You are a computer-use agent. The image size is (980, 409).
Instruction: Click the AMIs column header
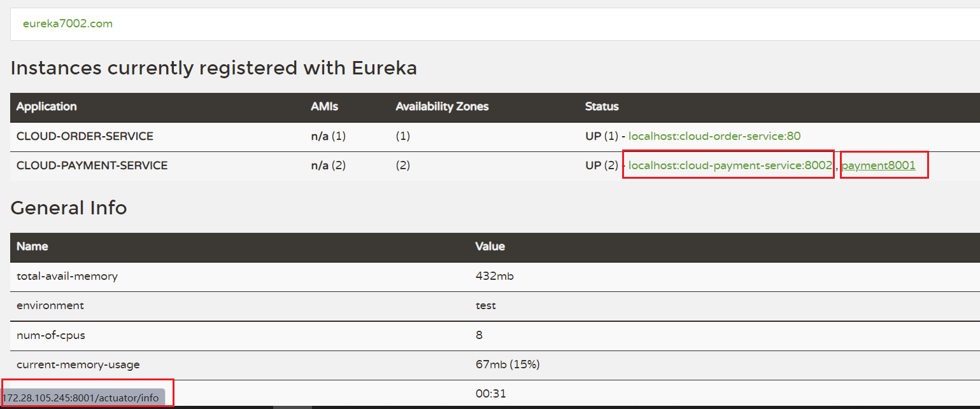tap(324, 107)
